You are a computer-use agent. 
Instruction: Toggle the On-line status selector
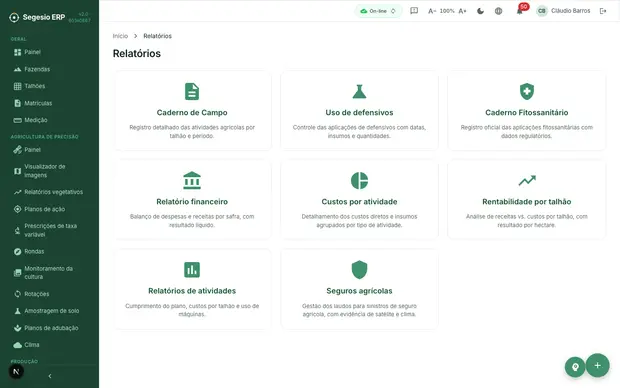[378, 11]
